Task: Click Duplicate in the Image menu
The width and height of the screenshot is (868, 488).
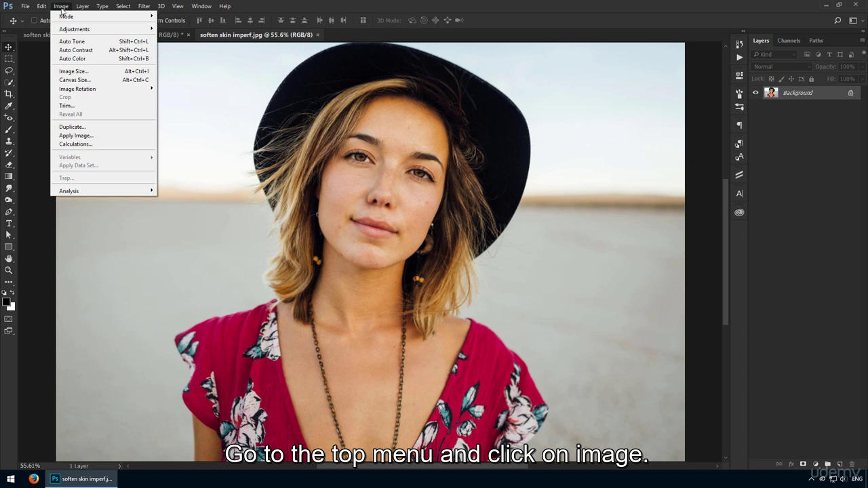Action: tap(72, 127)
